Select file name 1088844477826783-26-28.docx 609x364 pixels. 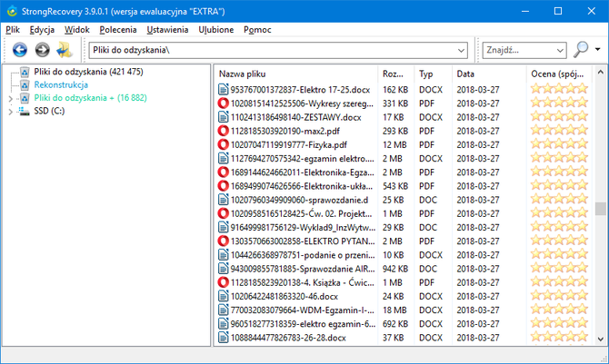click(288, 338)
